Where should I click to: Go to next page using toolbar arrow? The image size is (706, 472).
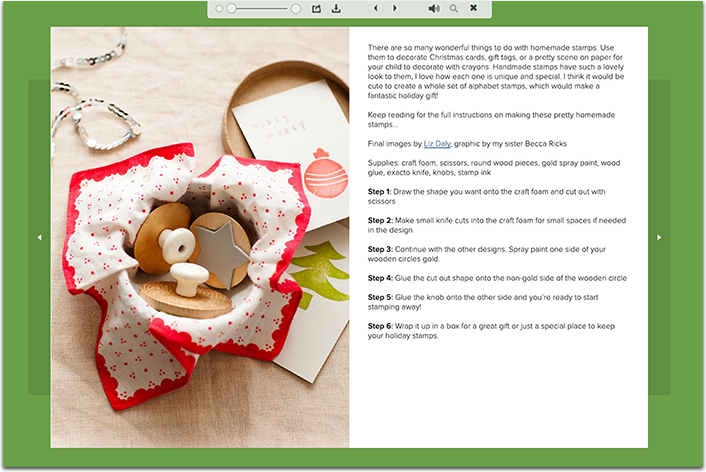395,9
